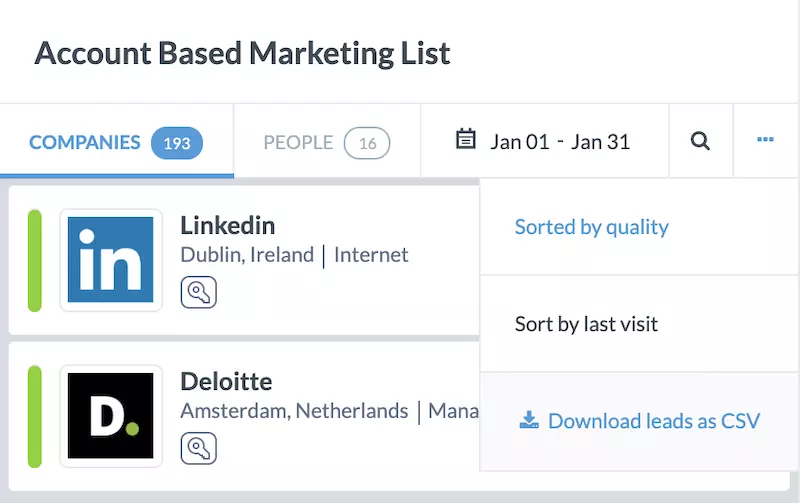Viewport: 800px width, 503px height.
Task: Switch to the Companies tab
Action: click(x=85, y=142)
